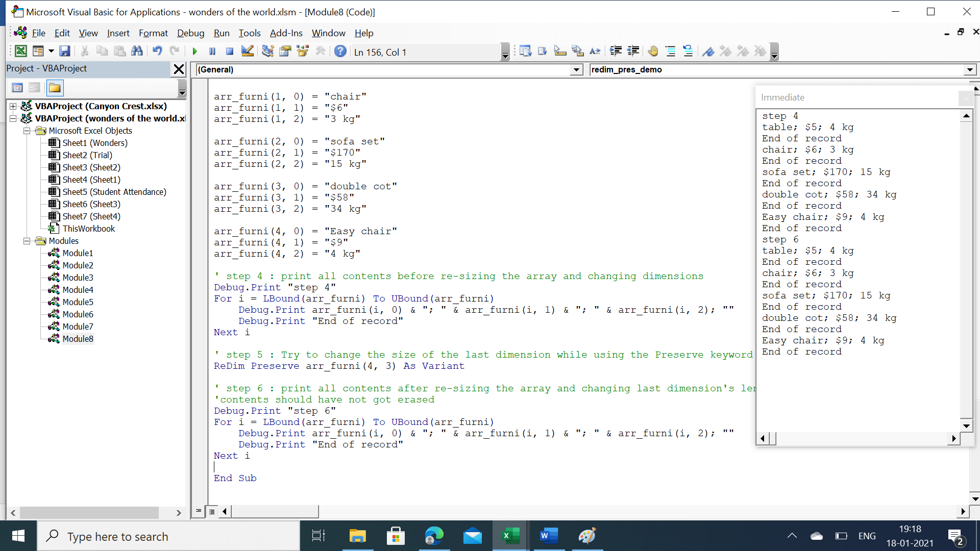Switch to View Code in Project Explorer
Image resolution: width=980 pixels, height=551 pixels.
tap(17, 88)
